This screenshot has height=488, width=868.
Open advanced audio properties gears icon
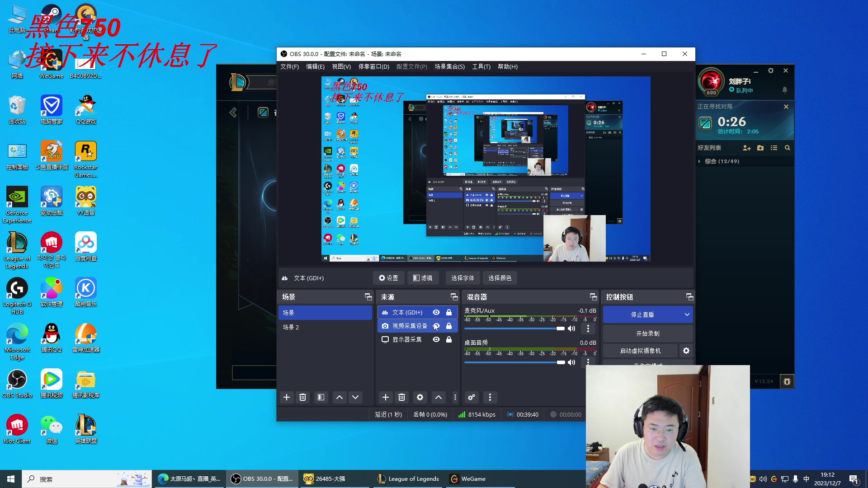(472, 397)
